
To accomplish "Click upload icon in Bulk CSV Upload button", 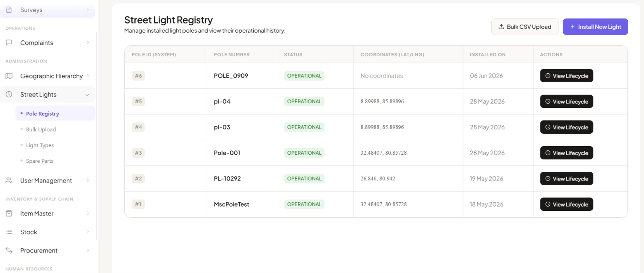I will tap(502, 27).
